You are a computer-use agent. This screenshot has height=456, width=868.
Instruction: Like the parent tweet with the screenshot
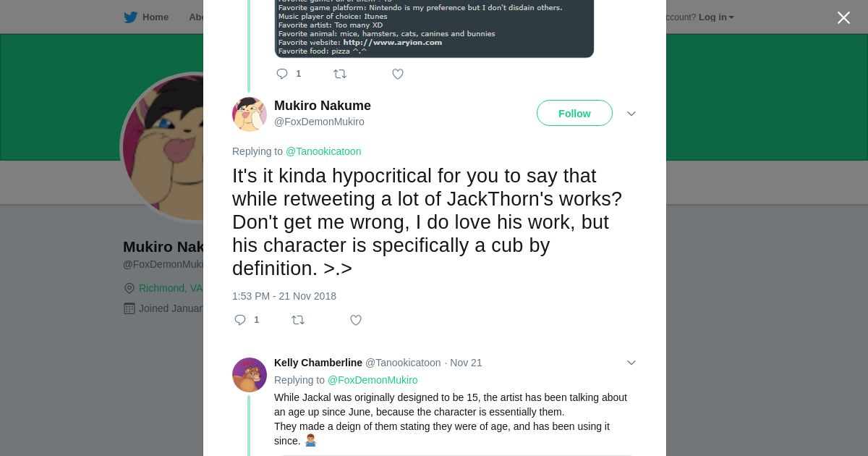(397, 74)
